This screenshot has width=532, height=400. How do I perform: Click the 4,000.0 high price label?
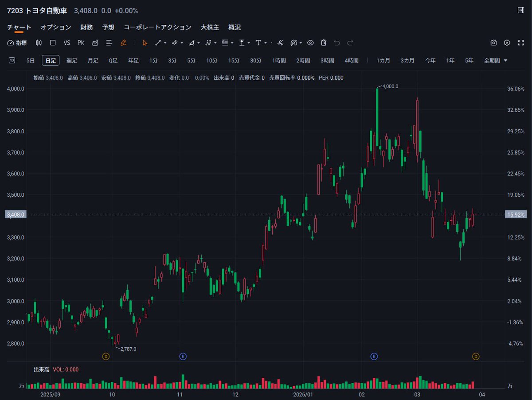click(390, 86)
